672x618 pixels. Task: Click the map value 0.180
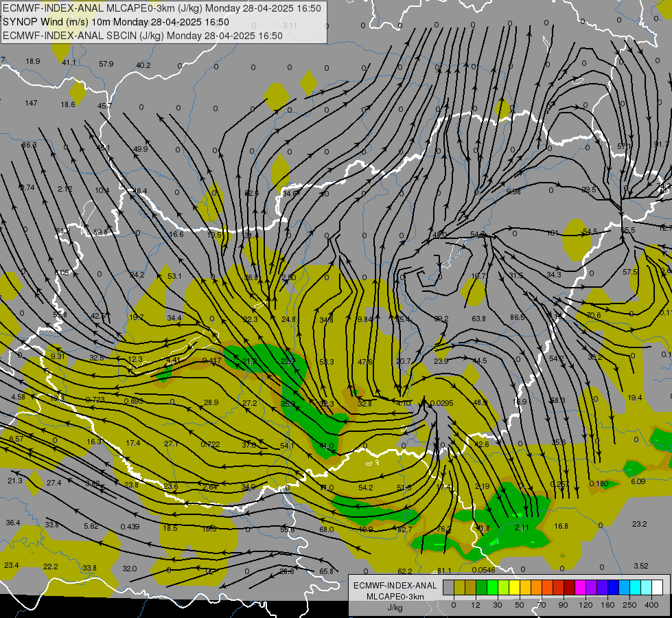pyautogui.click(x=599, y=483)
